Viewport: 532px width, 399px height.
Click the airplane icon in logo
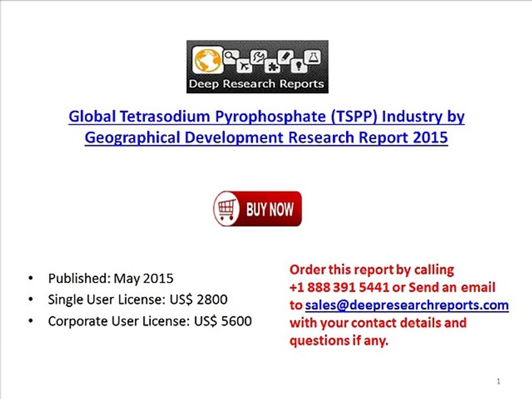pos(244,65)
